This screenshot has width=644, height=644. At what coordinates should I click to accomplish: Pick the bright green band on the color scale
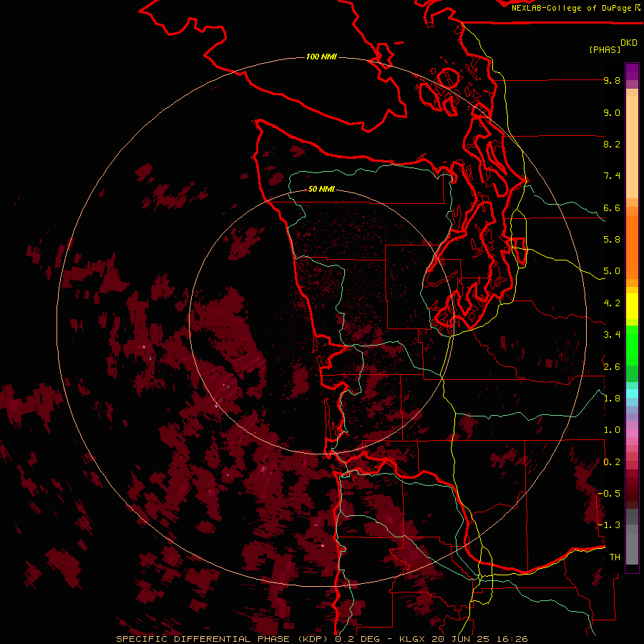coord(632,345)
